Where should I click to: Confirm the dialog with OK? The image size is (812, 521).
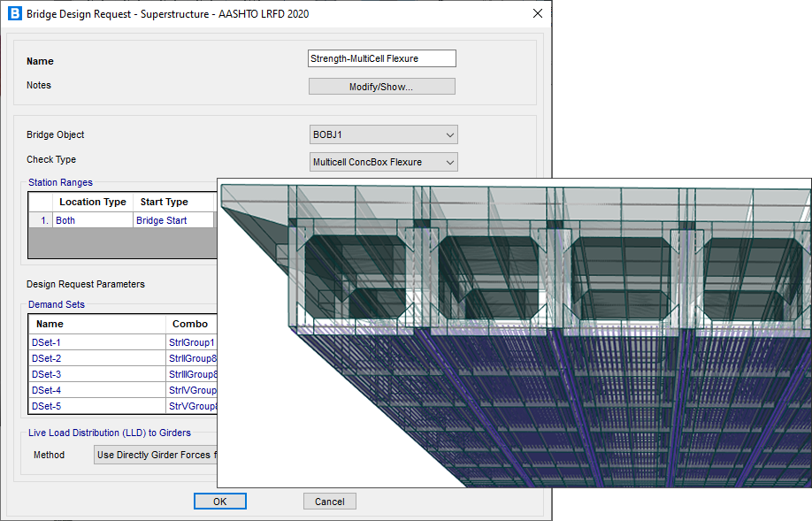(x=219, y=502)
